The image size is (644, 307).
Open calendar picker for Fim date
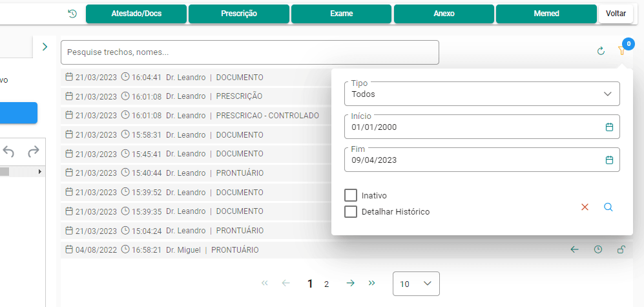(x=610, y=160)
